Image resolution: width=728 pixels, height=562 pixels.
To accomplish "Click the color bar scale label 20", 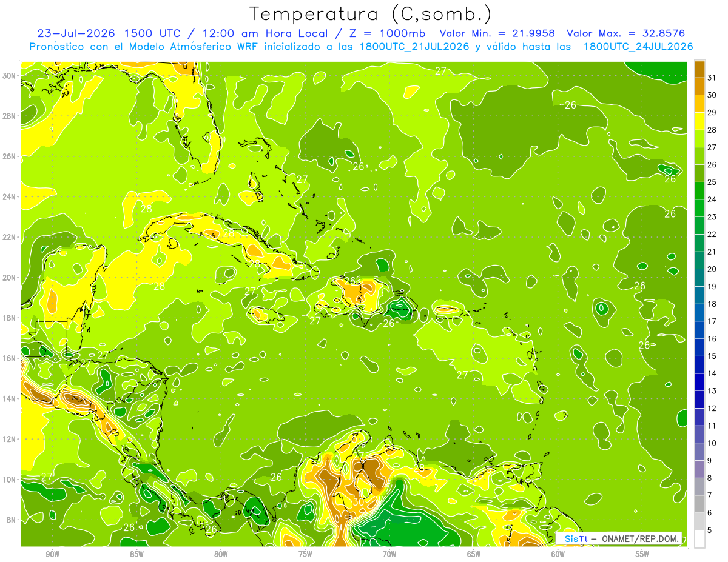I will (x=712, y=269).
